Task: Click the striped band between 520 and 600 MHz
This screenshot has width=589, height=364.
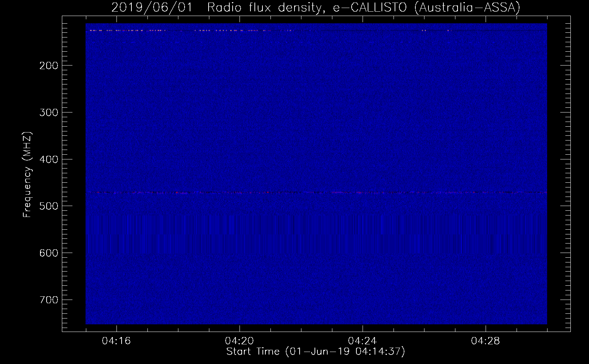Action: tap(316, 234)
